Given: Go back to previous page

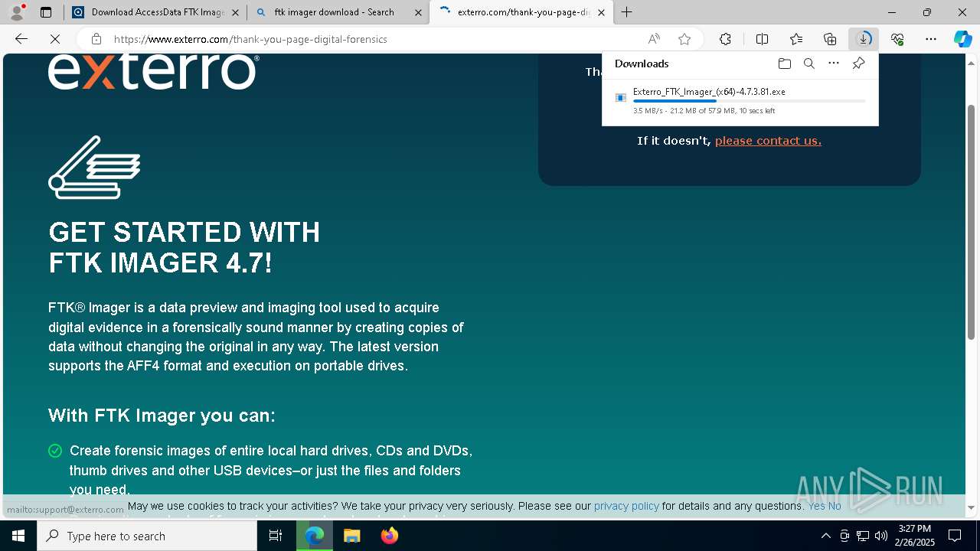Looking at the screenshot, I should [x=21, y=39].
